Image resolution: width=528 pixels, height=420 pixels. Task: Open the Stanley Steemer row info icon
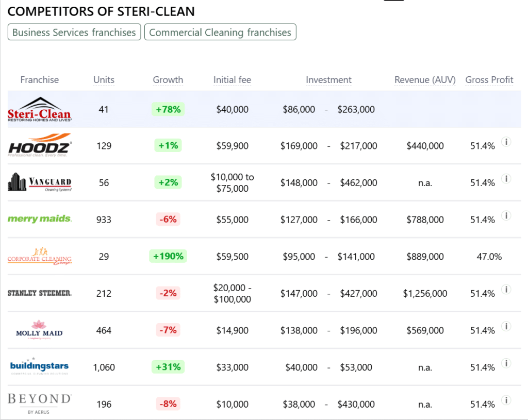506,290
